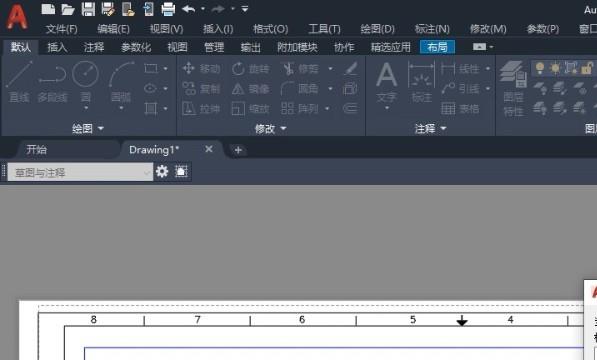Open the Arc tool dropdown arrow

121,108
